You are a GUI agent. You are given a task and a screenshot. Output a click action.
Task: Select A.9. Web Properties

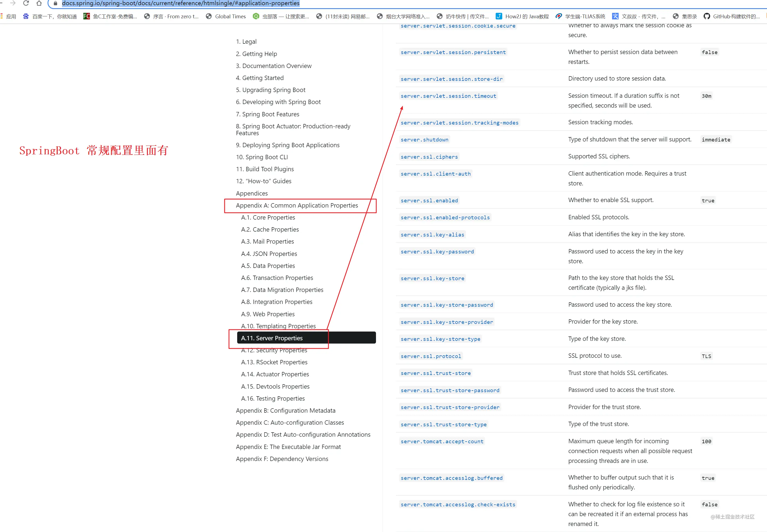pos(268,314)
